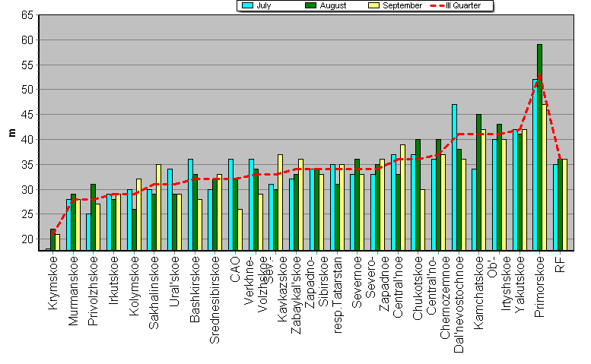Click the 'Kamchatskoe' axis label
591x364 pixels.
(x=478, y=293)
